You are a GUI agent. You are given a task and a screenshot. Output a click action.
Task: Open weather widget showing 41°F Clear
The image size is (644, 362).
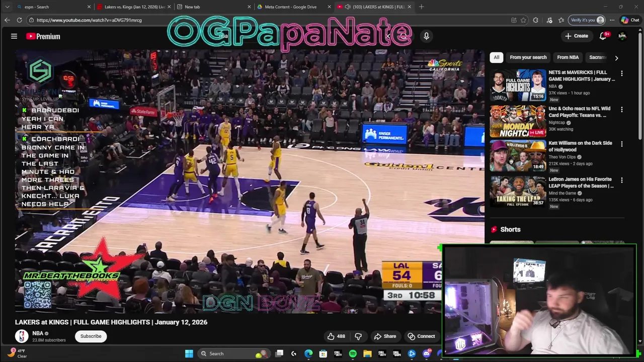tap(16, 353)
